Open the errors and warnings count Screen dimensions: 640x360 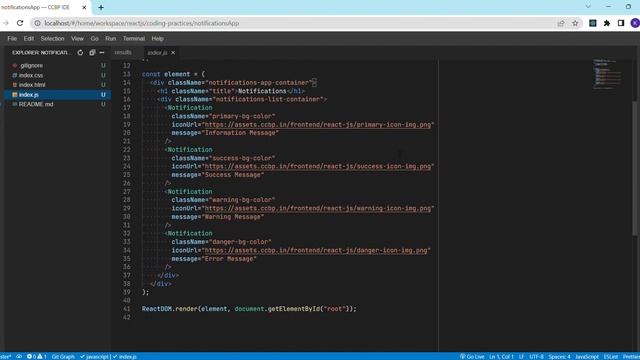[x=37, y=356]
